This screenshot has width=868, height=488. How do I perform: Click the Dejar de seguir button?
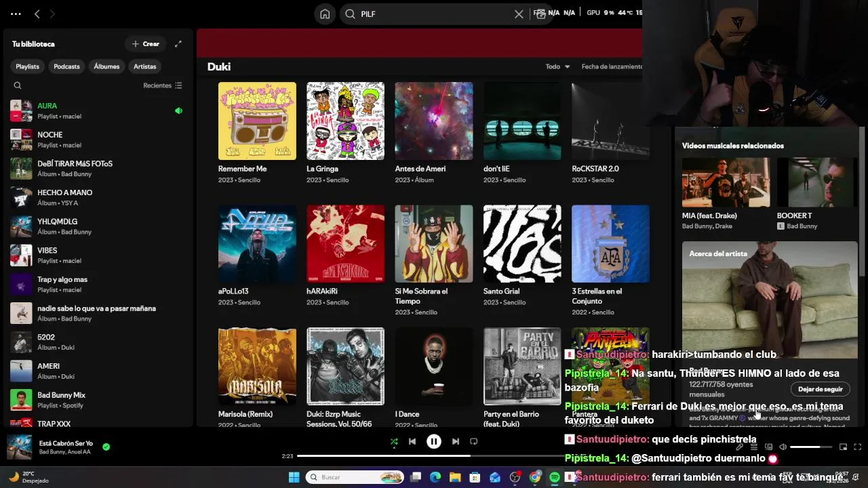pyautogui.click(x=820, y=389)
